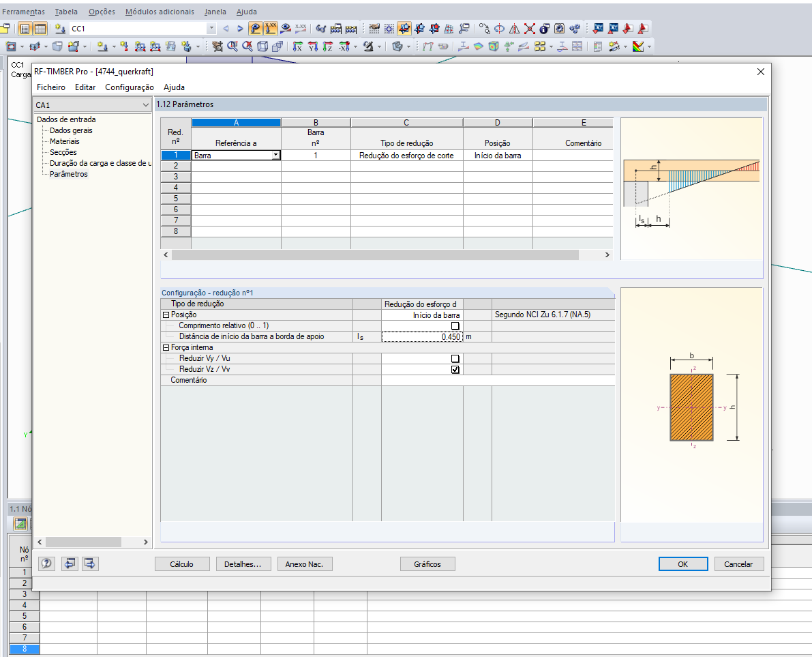This screenshot has height=657, width=812.
Task: Collapse the Posição group
Action: (166, 315)
